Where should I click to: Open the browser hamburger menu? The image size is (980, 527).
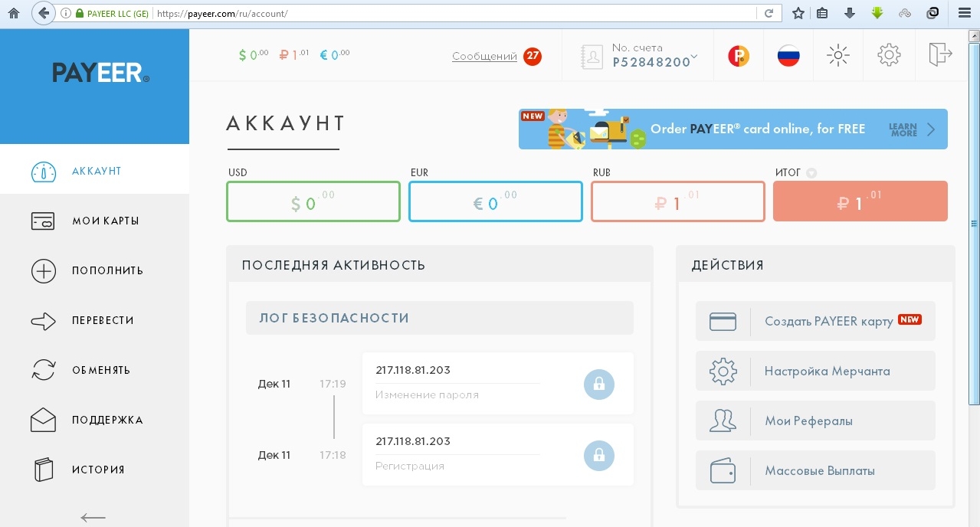click(965, 13)
